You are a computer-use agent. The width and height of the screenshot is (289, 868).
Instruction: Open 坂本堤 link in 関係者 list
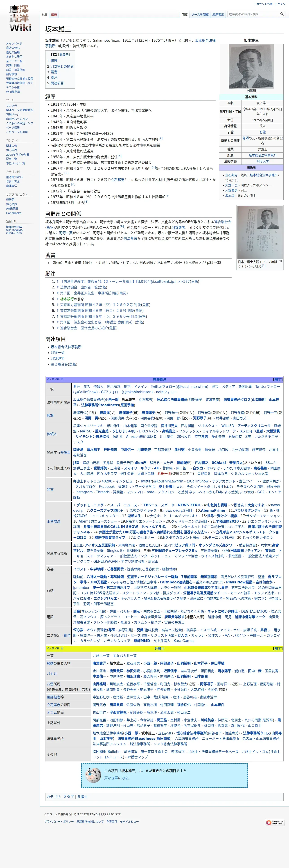pyautogui.click(x=230, y=196)
